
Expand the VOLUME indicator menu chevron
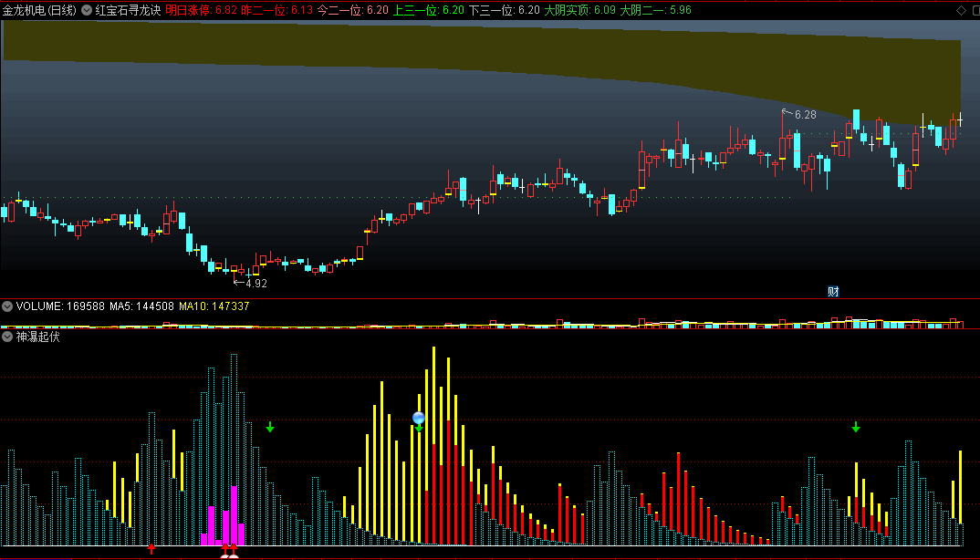pyautogui.click(x=7, y=306)
